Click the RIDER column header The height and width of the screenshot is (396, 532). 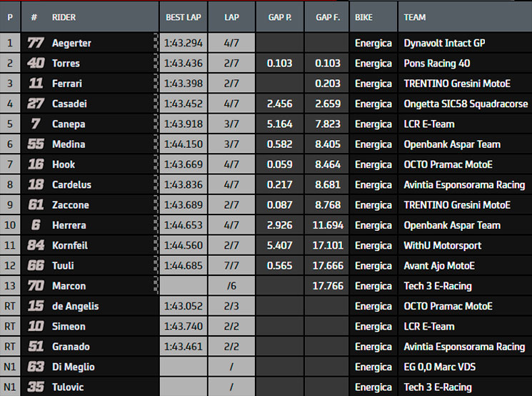64,17
